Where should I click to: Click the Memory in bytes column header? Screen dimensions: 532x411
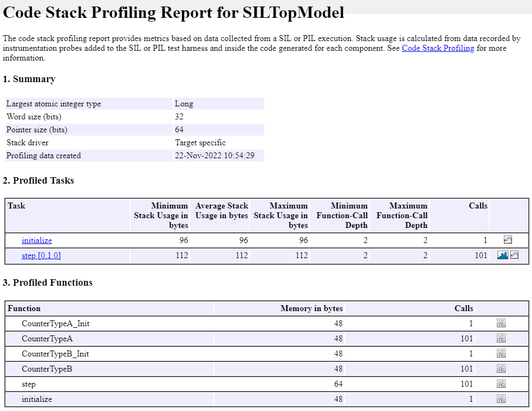pos(312,308)
